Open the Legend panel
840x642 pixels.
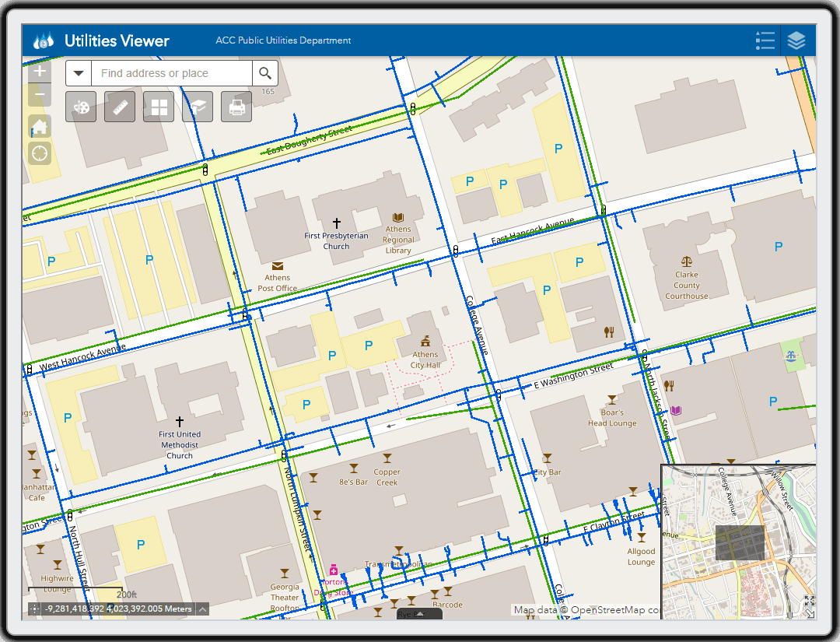click(765, 40)
